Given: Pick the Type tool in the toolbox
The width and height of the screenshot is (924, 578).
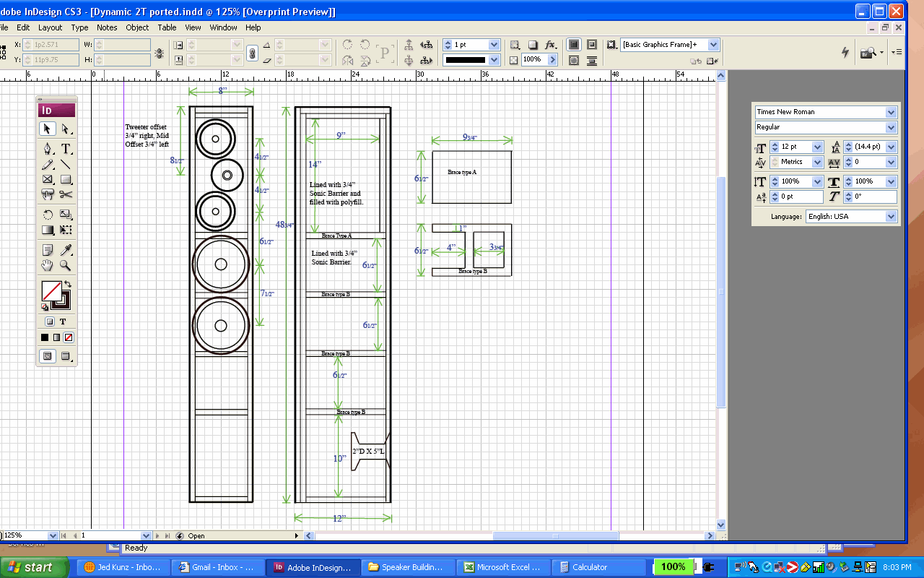Looking at the screenshot, I should [66, 149].
